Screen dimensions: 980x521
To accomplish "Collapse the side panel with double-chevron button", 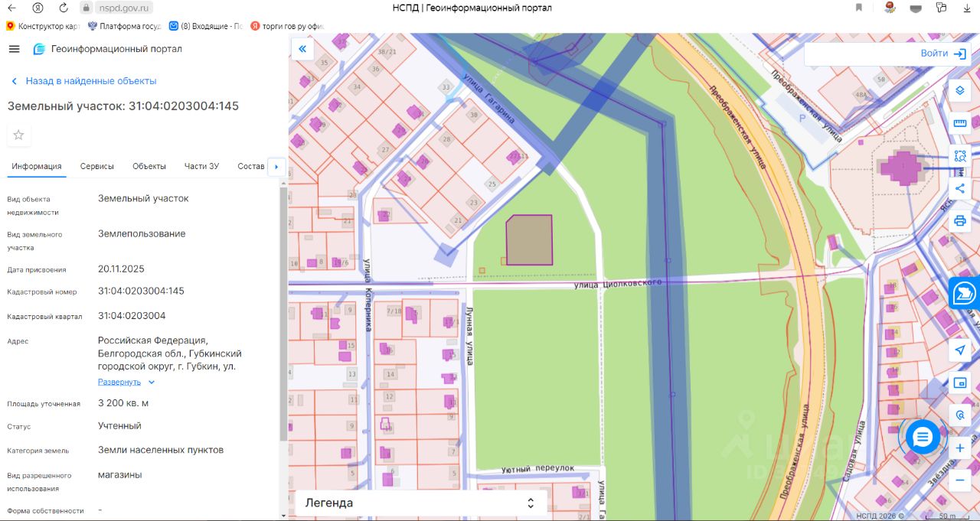I will [x=302, y=49].
